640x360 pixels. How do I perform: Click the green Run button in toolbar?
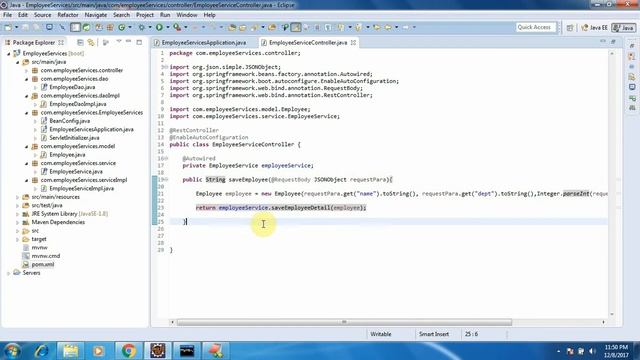coord(159,27)
